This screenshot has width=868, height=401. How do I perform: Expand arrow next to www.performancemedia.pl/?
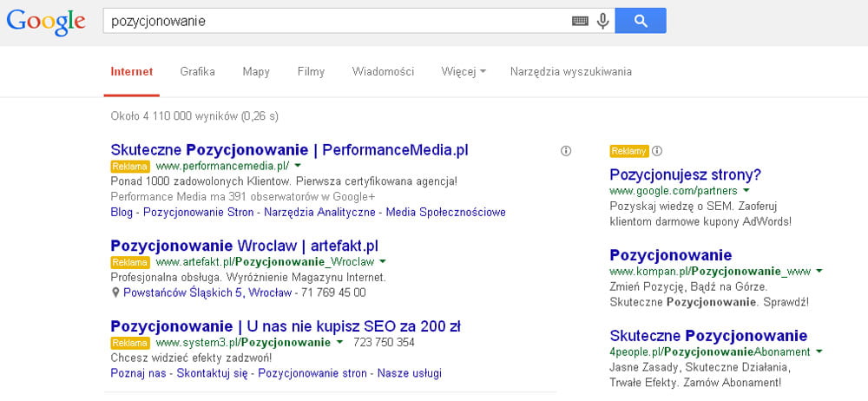point(298,166)
